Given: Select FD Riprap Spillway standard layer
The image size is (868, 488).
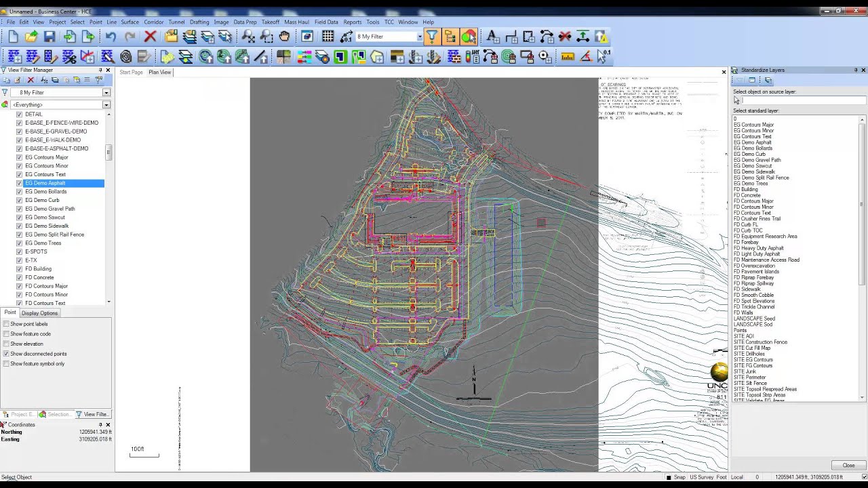Looking at the screenshot, I should pos(753,283).
